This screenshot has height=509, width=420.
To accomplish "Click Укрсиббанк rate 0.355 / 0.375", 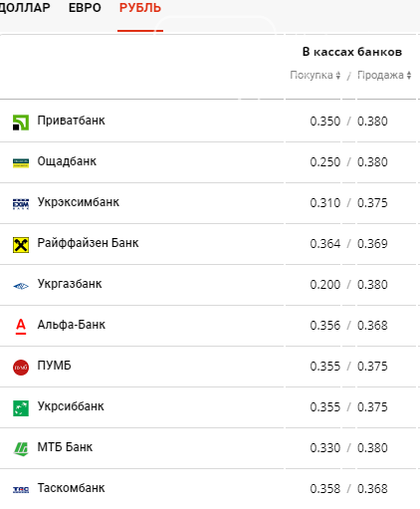I will click(348, 407).
